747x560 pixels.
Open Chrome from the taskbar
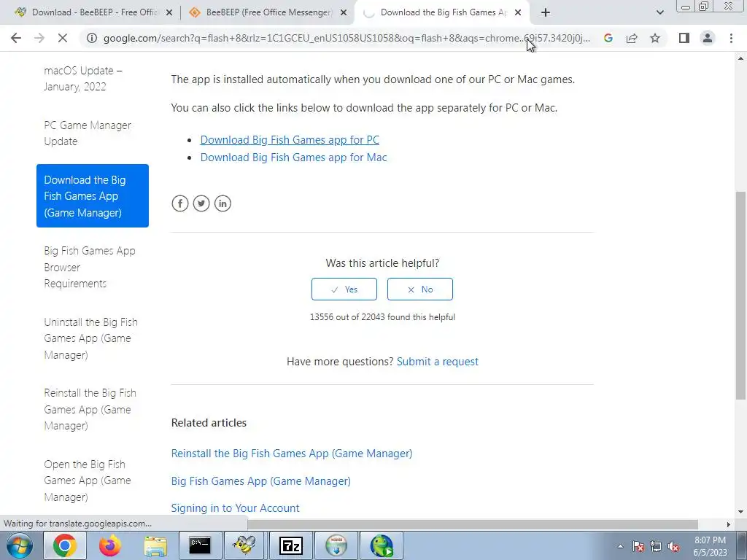click(65, 545)
